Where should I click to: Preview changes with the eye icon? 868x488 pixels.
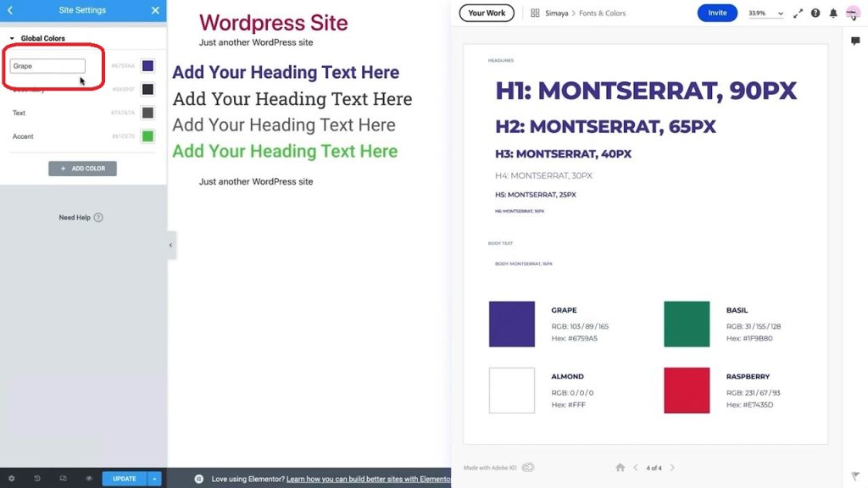[x=88, y=479]
